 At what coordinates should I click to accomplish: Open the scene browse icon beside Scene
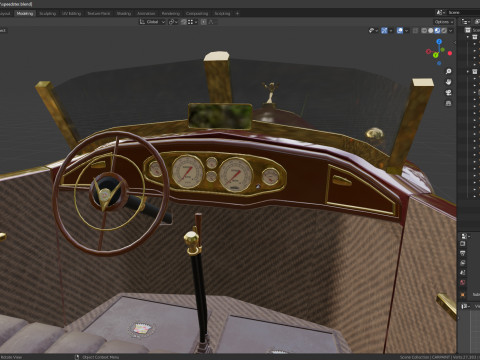[x=441, y=12]
